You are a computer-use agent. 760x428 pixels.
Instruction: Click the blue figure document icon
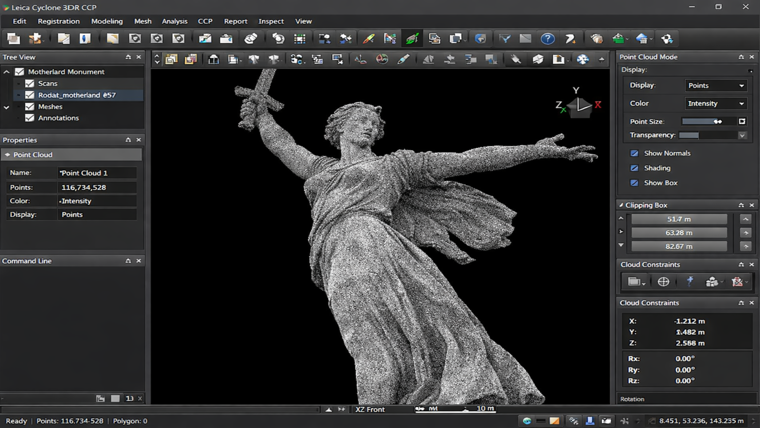click(x=85, y=39)
